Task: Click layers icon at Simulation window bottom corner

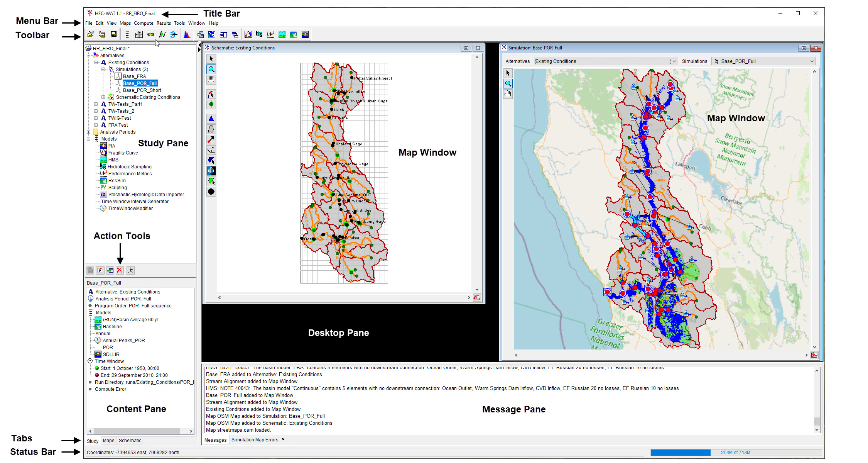Action: pos(814,355)
